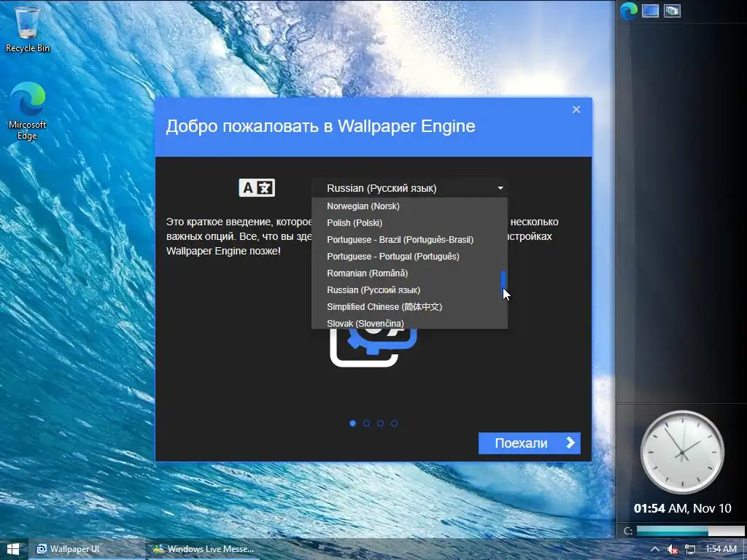
Task: Click the network tray icon
Action: (690, 550)
